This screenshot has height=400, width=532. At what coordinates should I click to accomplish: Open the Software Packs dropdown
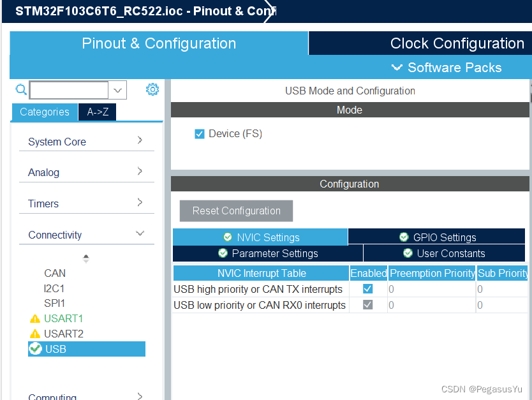[x=447, y=68]
